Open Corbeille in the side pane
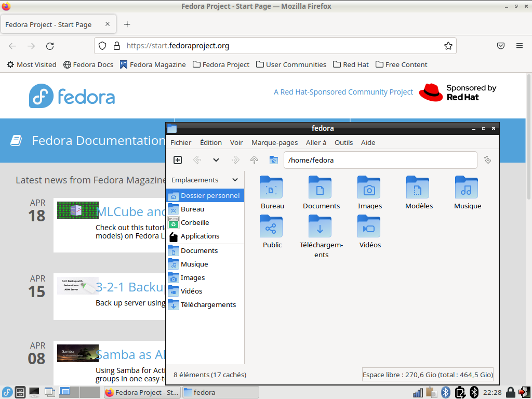Image resolution: width=532 pixels, height=399 pixels. pyautogui.click(x=205, y=222)
